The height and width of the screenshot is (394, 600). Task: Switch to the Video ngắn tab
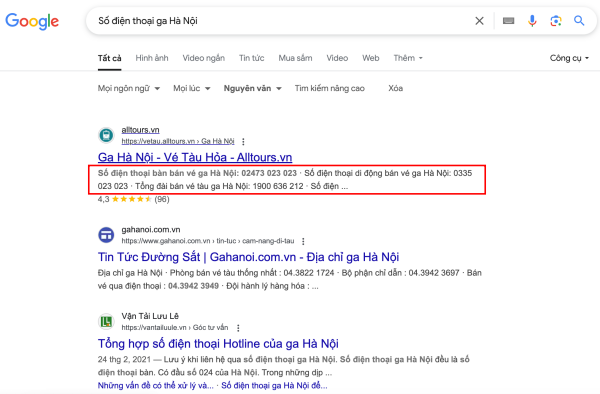coord(204,58)
